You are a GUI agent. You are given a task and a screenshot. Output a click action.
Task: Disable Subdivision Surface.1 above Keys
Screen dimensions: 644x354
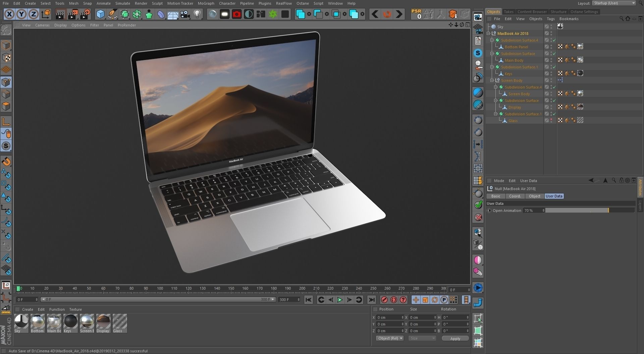pyautogui.click(x=554, y=67)
